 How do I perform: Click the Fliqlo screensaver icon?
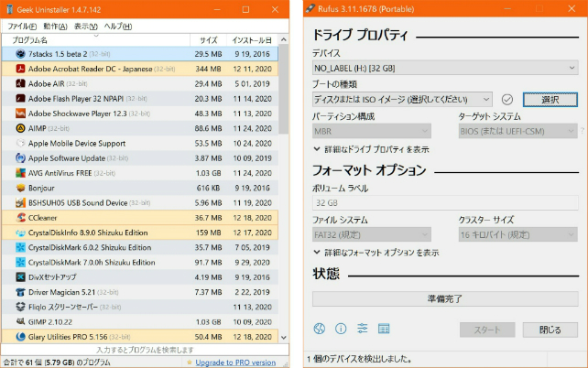coord(20,307)
